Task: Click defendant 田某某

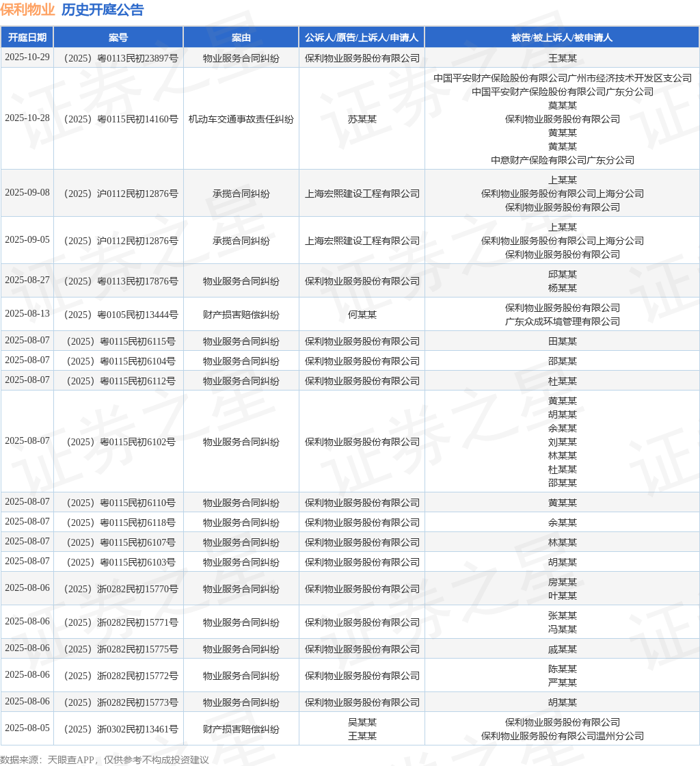Action: 563,341
